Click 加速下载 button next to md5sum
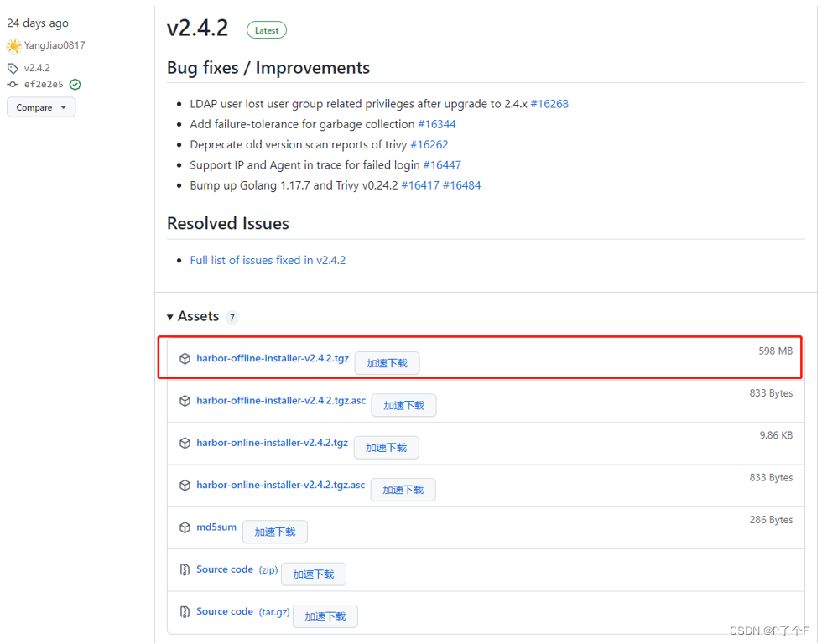The width and height of the screenshot is (822, 644). (x=275, y=532)
